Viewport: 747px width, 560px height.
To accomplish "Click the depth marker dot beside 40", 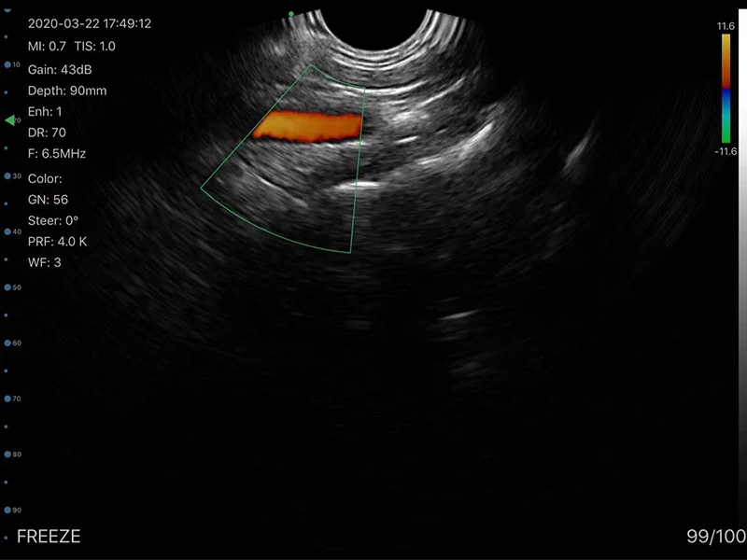I will pos(8,231).
